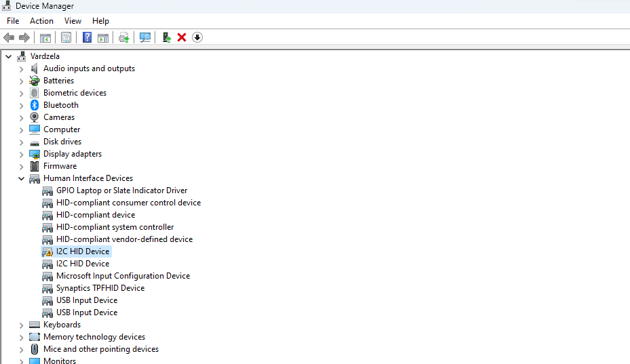Open the File menu
This screenshot has width=630, height=364.
[13, 21]
